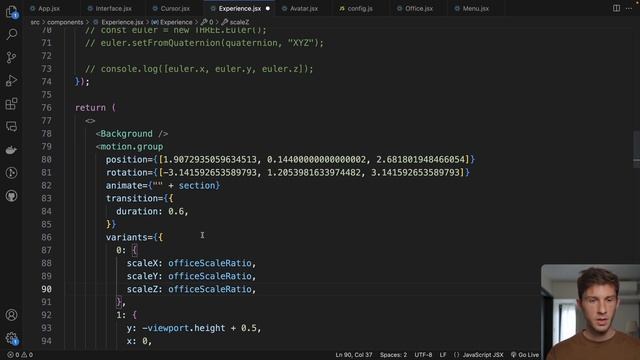This screenshot has height=360, width=640.
Task: Open the Manage gear icon
Action: 11,338
